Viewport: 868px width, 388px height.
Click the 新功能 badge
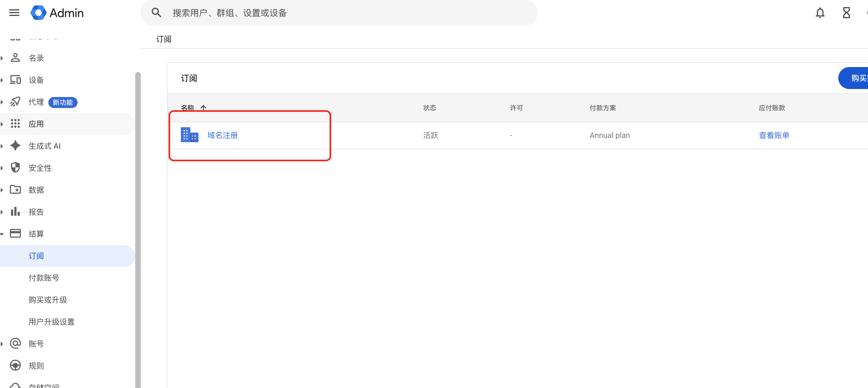(63, 102)
